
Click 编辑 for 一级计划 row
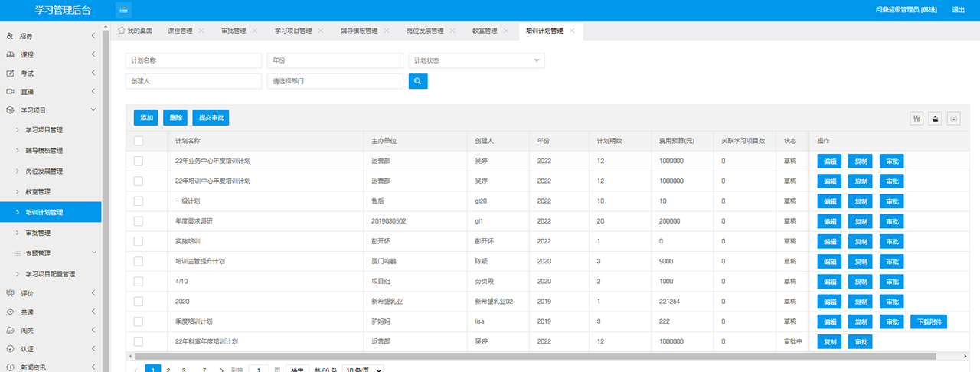pyautogui.click(x=829, y=201)
